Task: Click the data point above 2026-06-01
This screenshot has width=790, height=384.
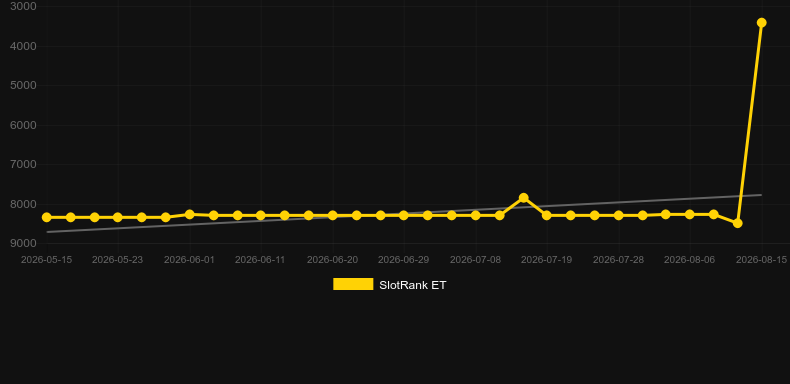Action: tap(189, 214)
